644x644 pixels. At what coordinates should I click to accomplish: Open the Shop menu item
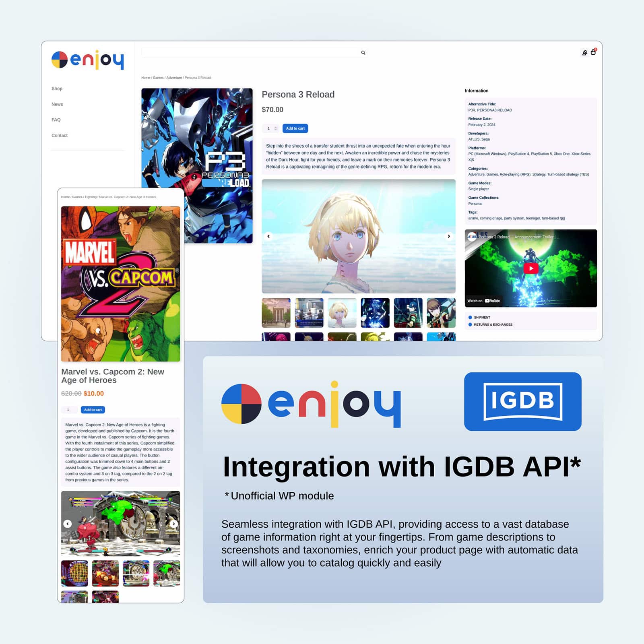pos(57,89)
